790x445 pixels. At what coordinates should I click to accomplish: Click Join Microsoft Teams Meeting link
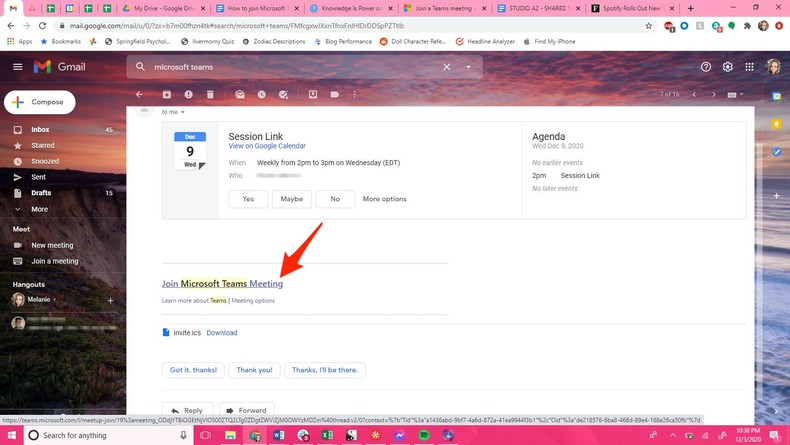[x=222, y=284]
